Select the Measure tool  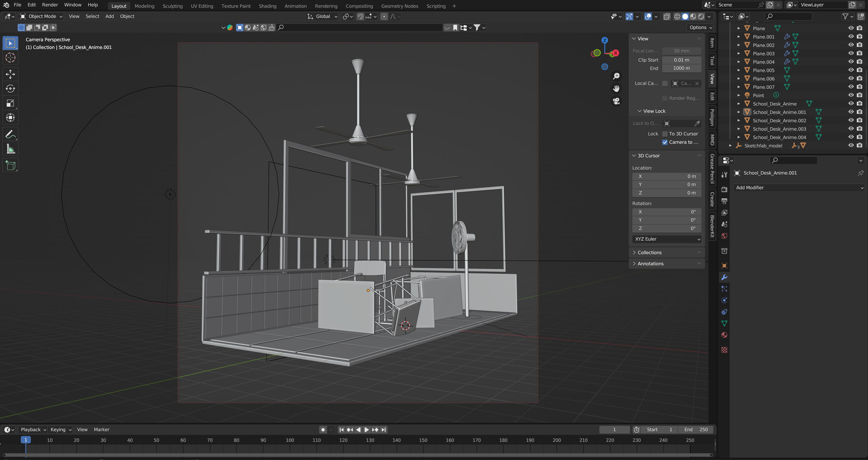pos(10,149)
